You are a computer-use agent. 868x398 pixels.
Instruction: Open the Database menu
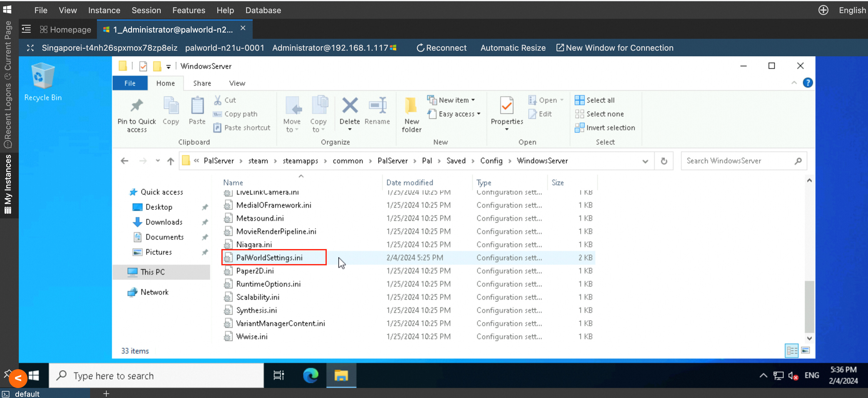click(x=263, y=10)
